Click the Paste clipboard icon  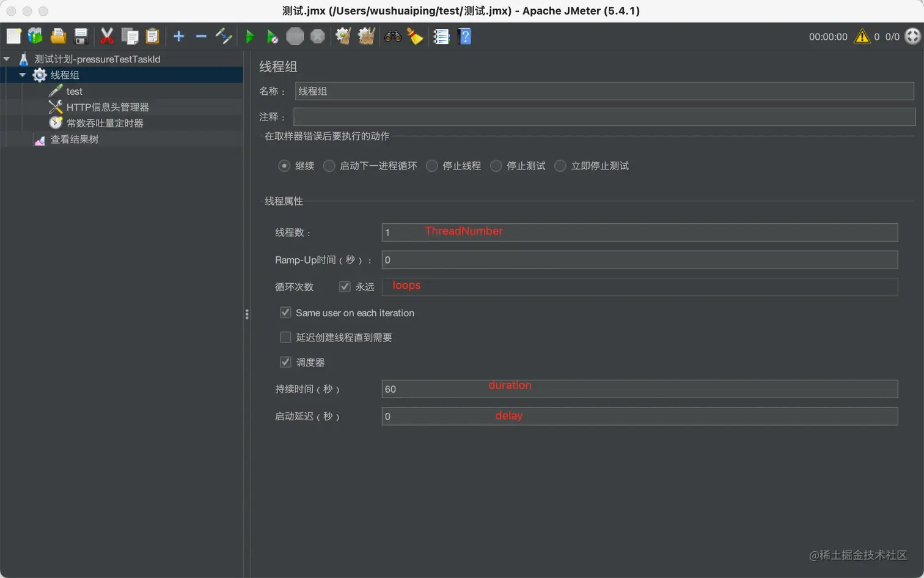pos(152,37)
